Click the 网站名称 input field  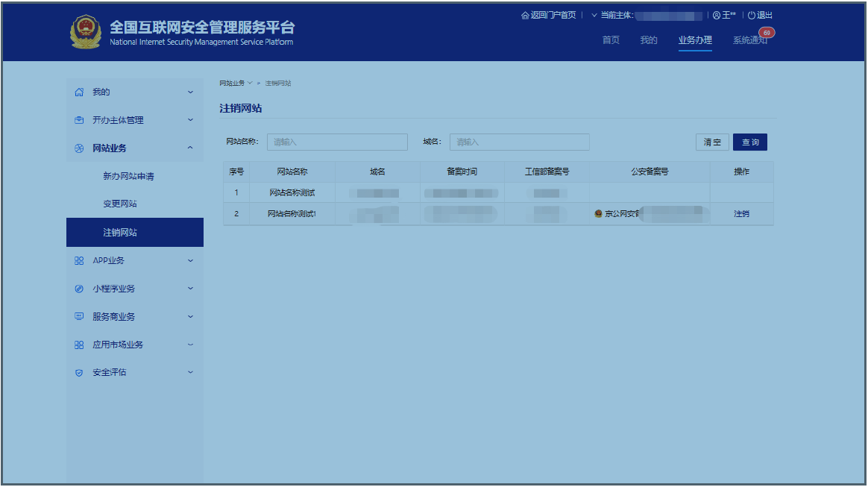[x=337, y=142]
